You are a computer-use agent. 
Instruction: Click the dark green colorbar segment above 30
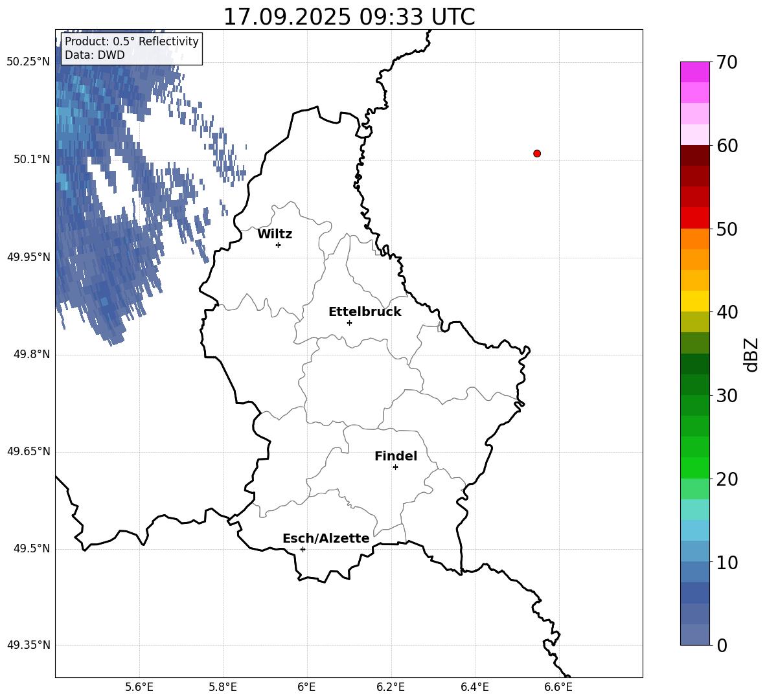click(694, 385)
